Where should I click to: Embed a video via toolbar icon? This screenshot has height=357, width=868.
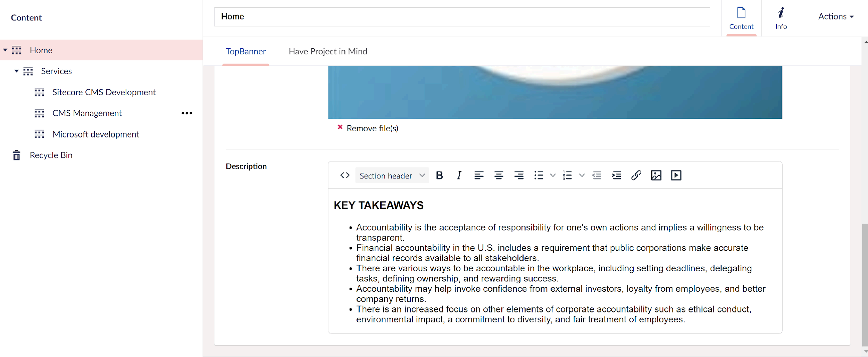(x=676, y=175)
